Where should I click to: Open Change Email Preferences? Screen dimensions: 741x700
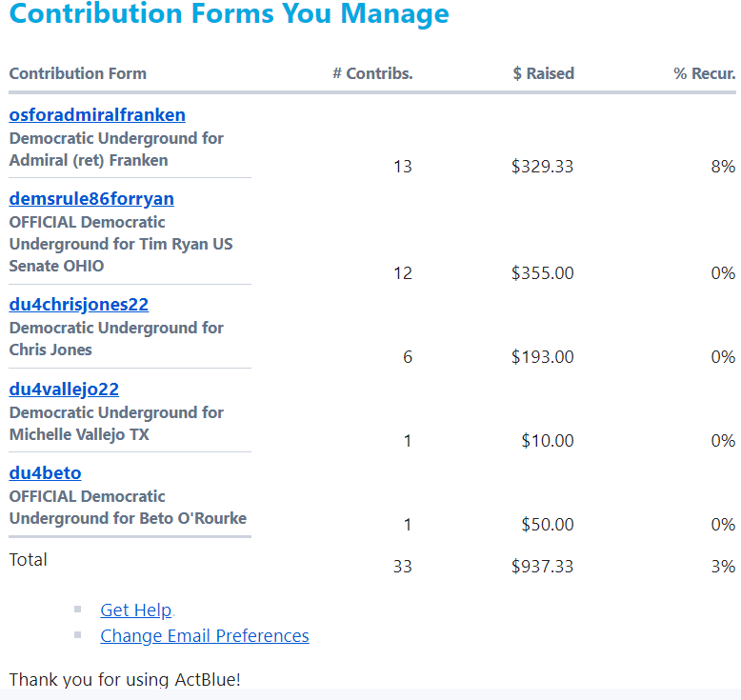[205, 636]
